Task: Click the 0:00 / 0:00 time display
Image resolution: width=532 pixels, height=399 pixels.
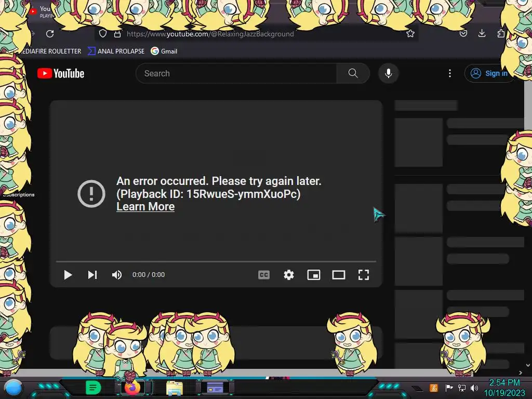Action: (x=149, y=275)
